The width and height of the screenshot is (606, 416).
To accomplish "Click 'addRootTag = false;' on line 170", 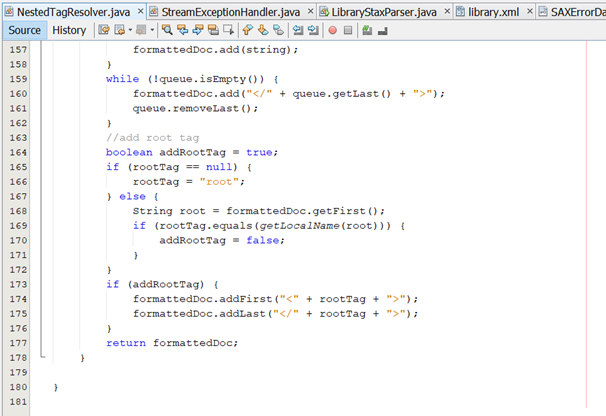I will (222, 240).
